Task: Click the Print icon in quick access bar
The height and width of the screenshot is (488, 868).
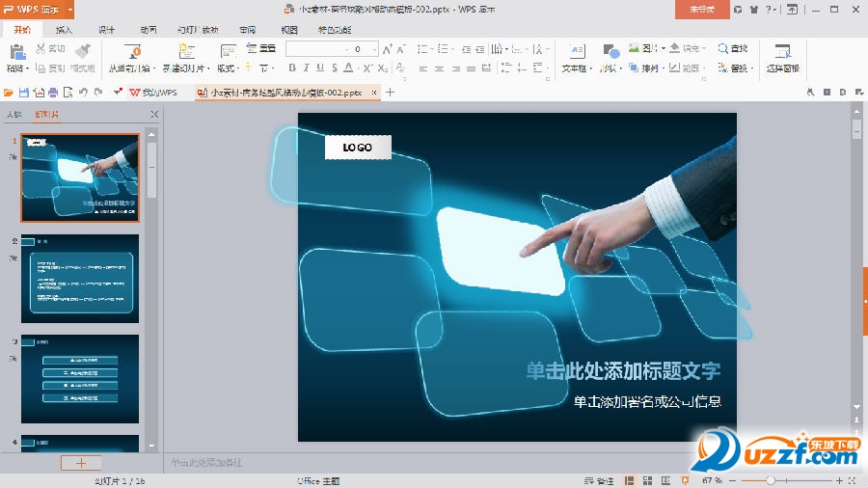Action: pos(53,93)
